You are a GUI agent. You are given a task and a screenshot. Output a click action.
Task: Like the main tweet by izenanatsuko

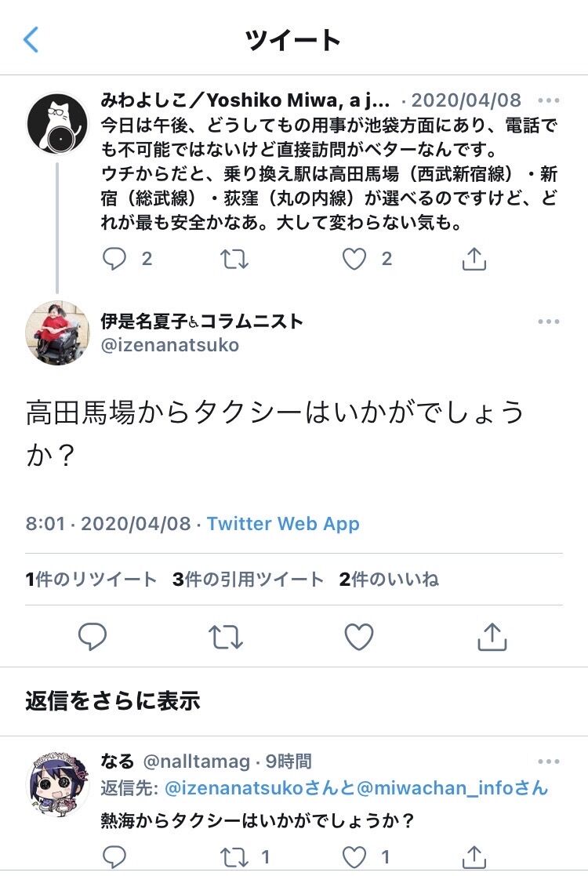click(358, 636)
